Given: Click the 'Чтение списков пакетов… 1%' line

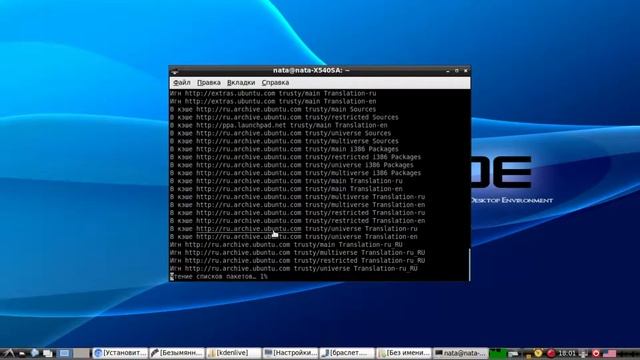Looking at the screenshot, I should 219,277.
